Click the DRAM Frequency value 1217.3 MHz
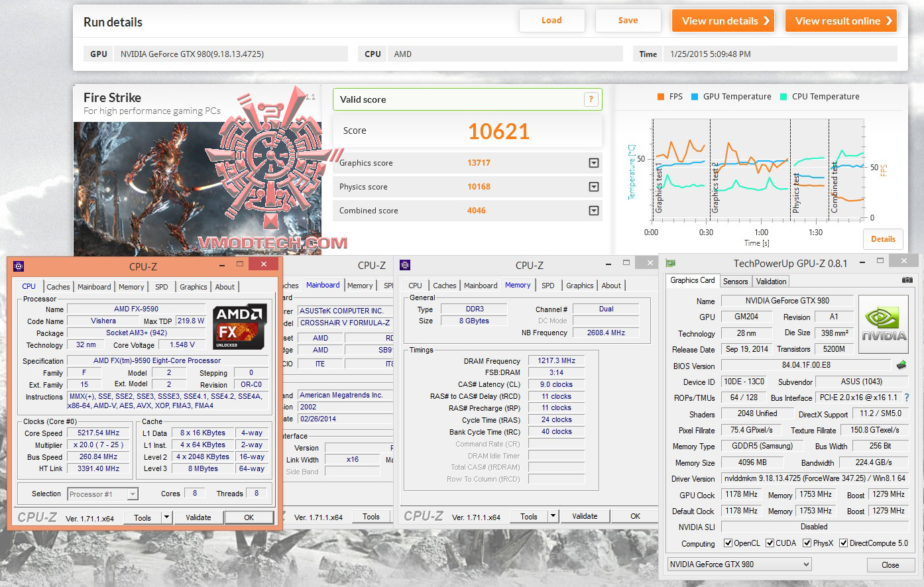 coord(557,361)
